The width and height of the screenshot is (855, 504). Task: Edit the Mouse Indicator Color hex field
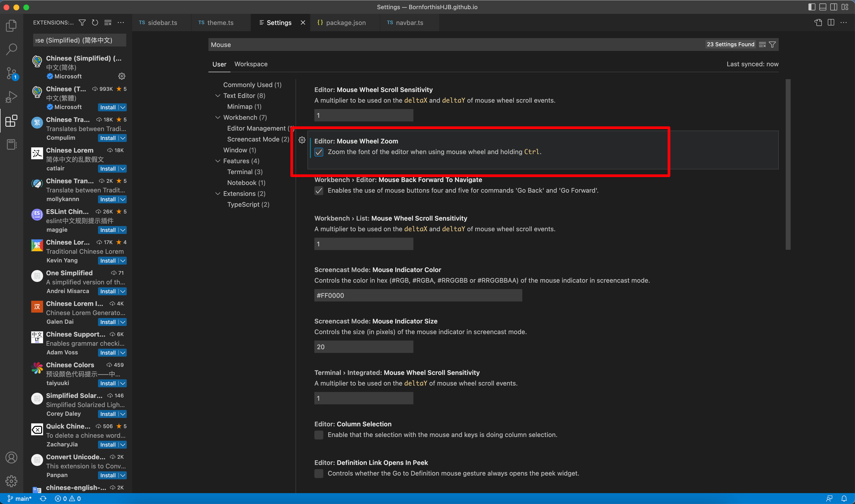click(x=418, y=296)
